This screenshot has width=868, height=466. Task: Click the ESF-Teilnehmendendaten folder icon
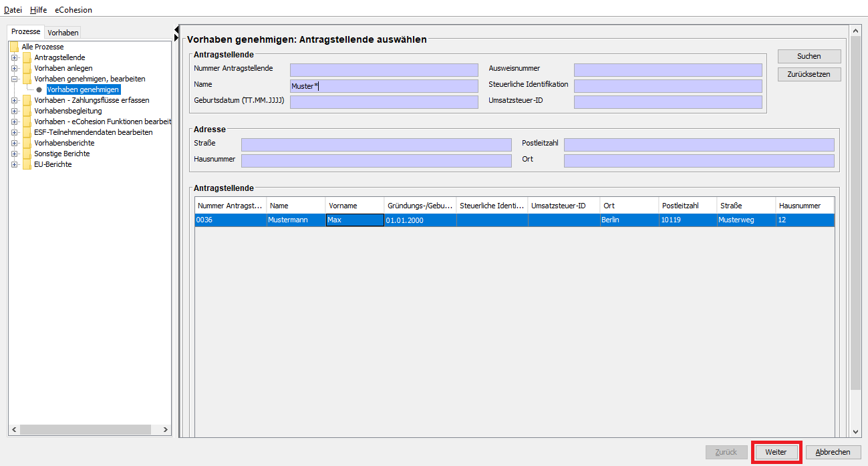click(x=27, y=132)
